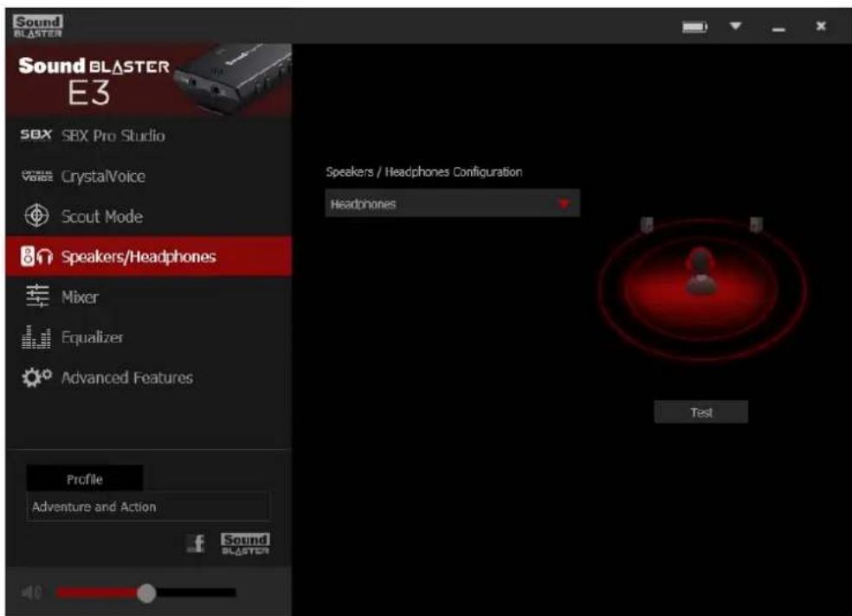Minimize the Sound Blaster window

point(778,27)
